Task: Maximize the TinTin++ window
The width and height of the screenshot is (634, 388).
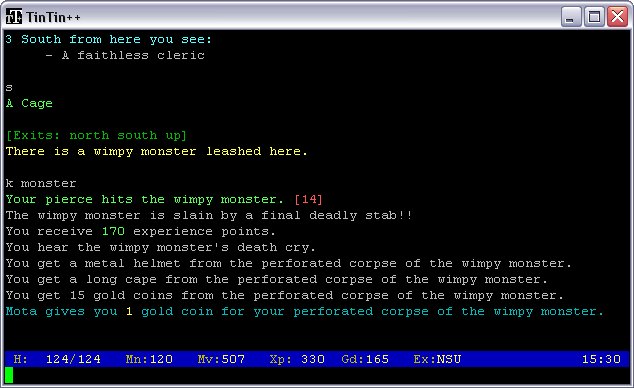Action: click(594, 17)
